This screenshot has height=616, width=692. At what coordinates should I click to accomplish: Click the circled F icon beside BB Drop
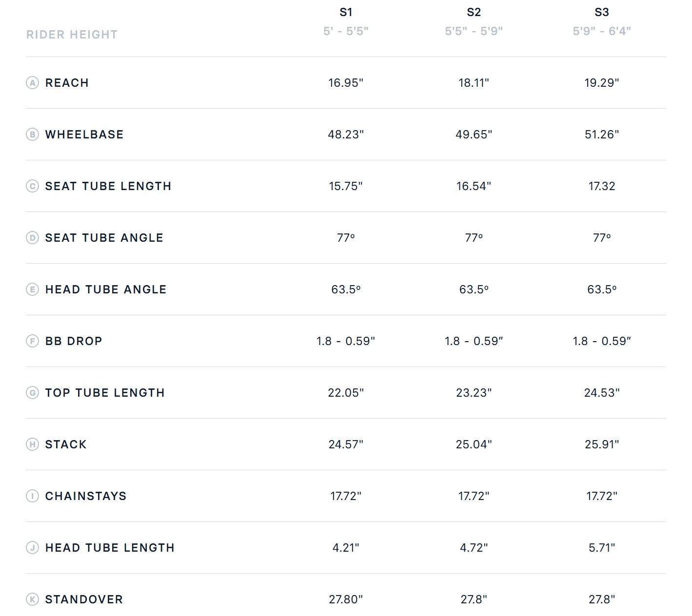pos(32,341)
